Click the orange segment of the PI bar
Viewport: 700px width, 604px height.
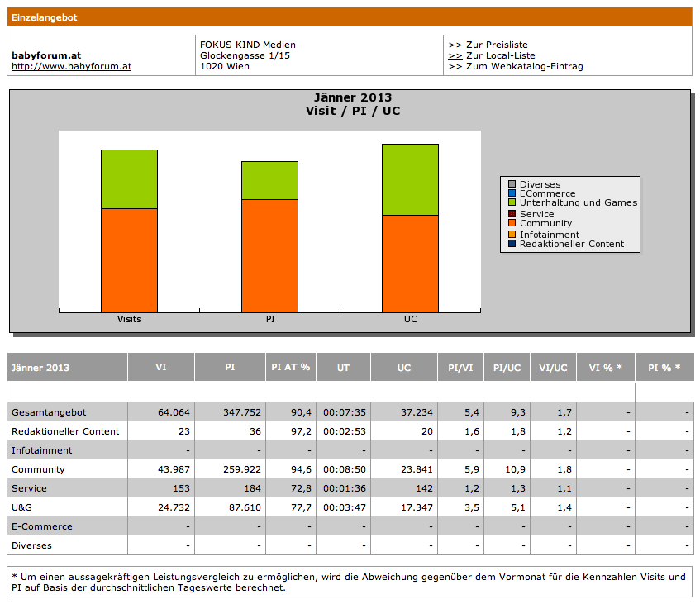coord(269,255)
